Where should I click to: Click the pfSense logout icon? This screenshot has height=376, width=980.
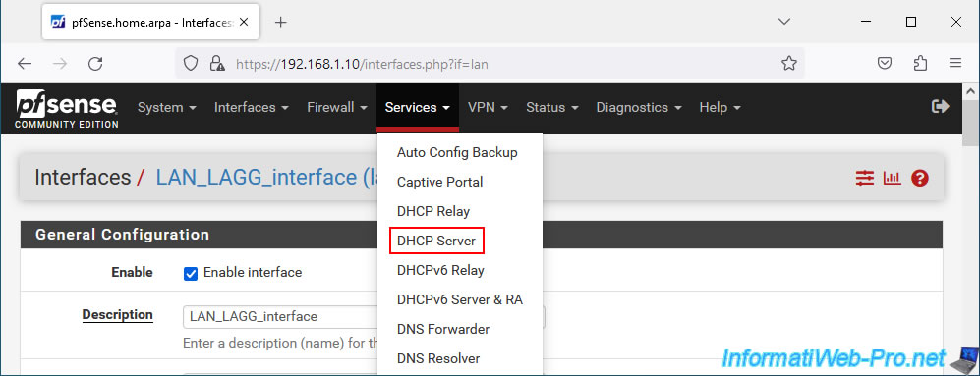click(x=940, y=107)
